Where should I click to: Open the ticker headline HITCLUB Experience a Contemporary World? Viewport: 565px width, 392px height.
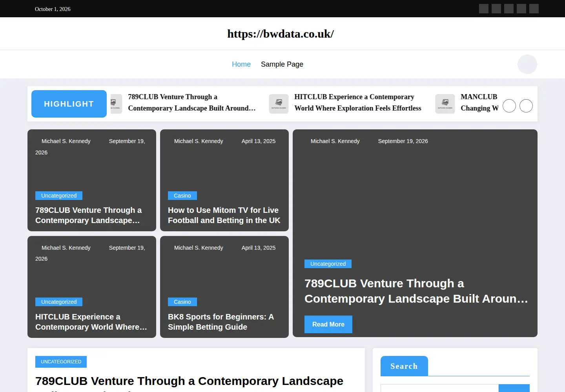pos(358,102)
